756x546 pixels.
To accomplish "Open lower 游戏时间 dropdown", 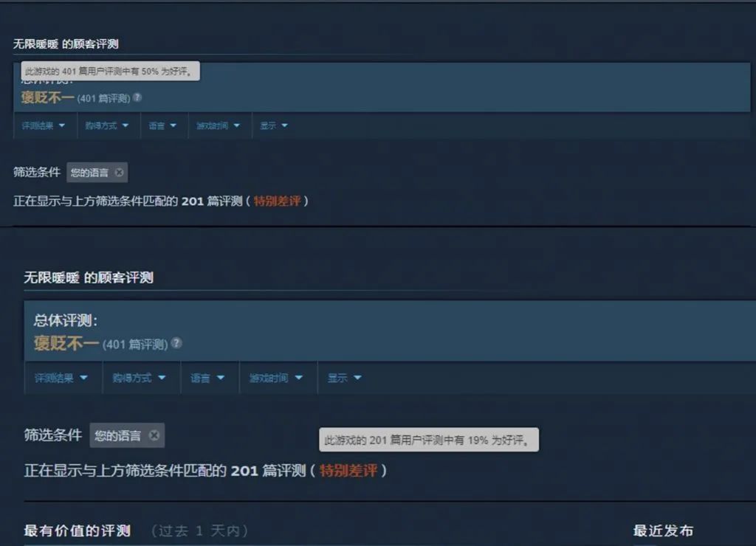I will tap(277, 378).
